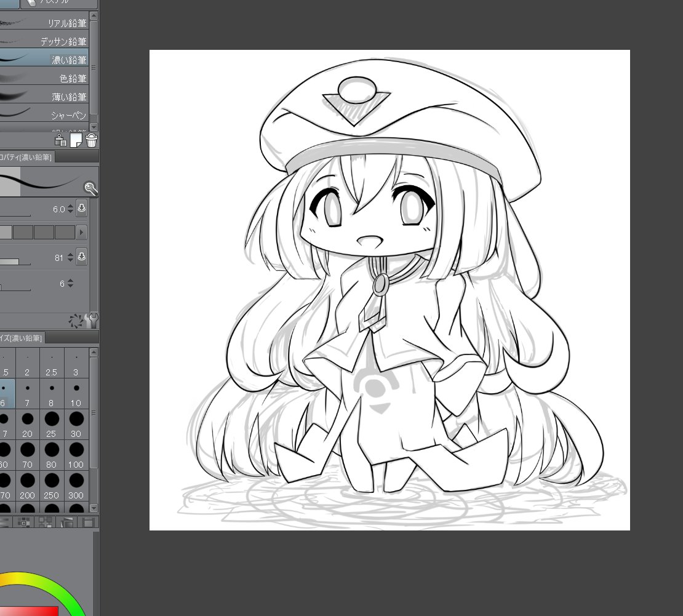This screenshot has width=683, height=616.
Task: Choose brush size preset 100
Action: [76, 455]
